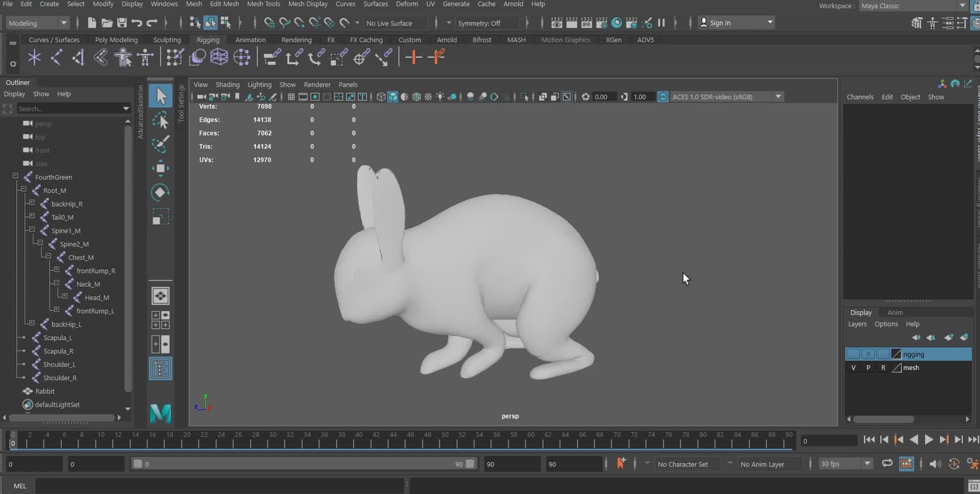Open the Mesh Tools menu

263,4
